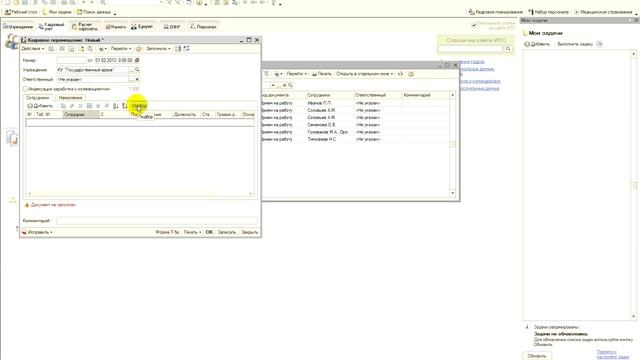Click the help icon left of Заполнить
The image size is (640, 360).
138,49
